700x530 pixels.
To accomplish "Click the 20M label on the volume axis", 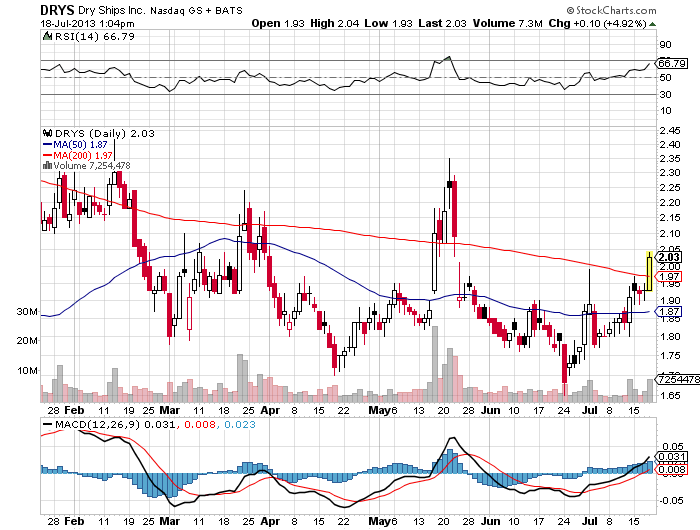I will click(27, 341).
